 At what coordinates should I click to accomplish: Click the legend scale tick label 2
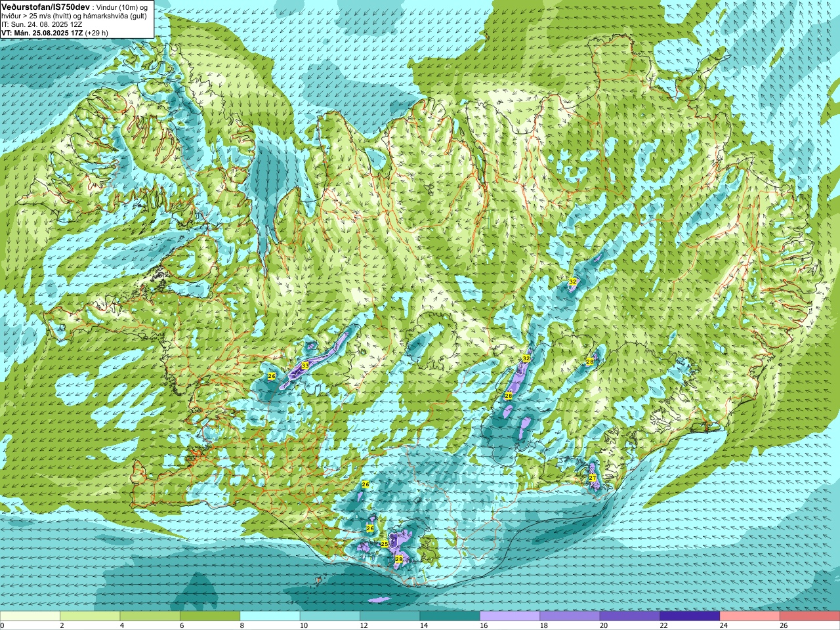(x=62, y=625)
